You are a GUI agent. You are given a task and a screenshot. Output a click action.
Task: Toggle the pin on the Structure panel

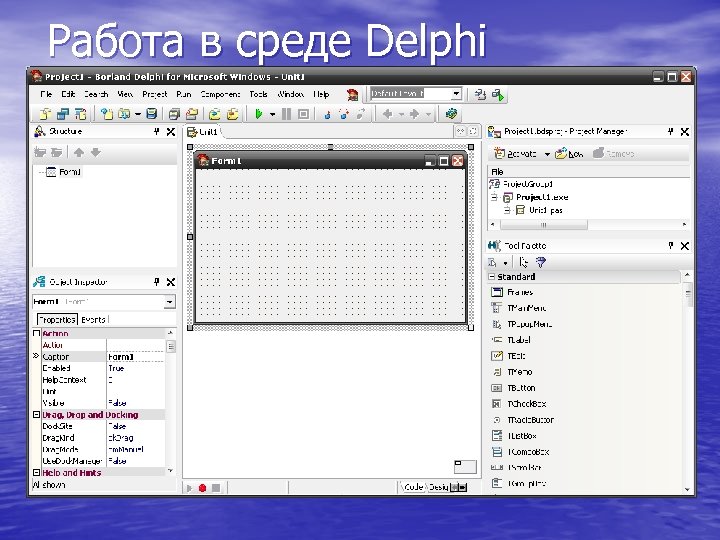pyautogui.click(x=157, y=132)
